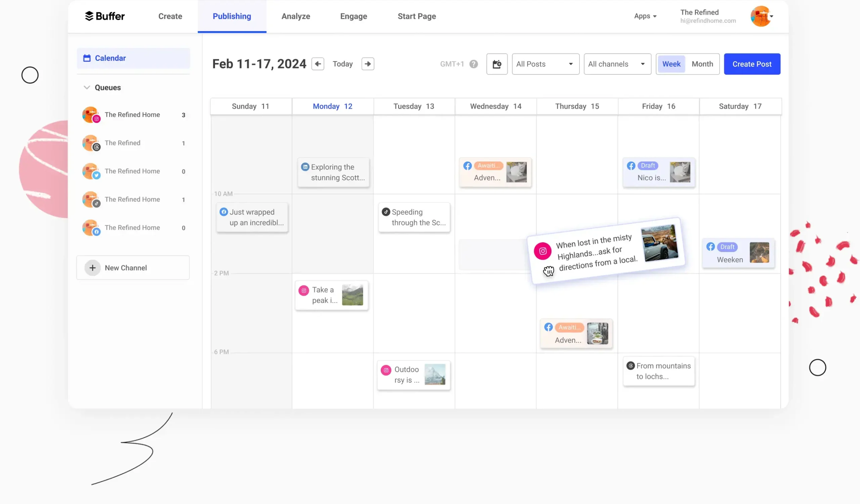
Task: Click the Monday Instagram post thumbnail
Action: pos(353,294)
